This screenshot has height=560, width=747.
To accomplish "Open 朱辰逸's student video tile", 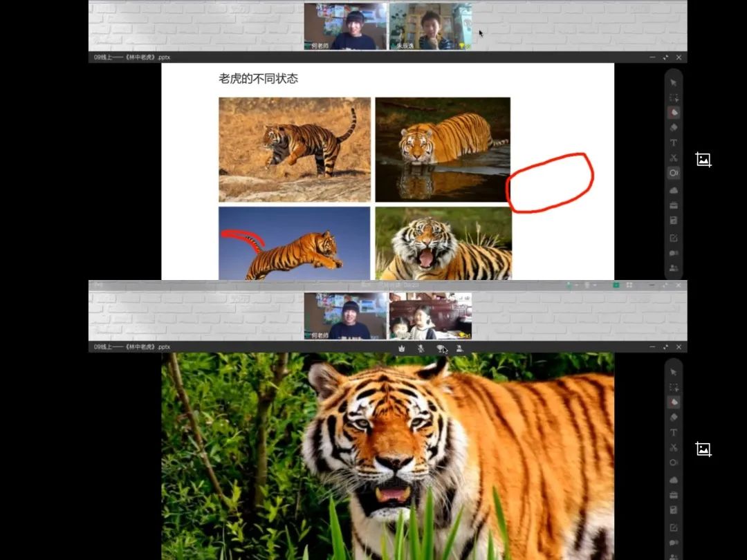I will pos(431,26).
